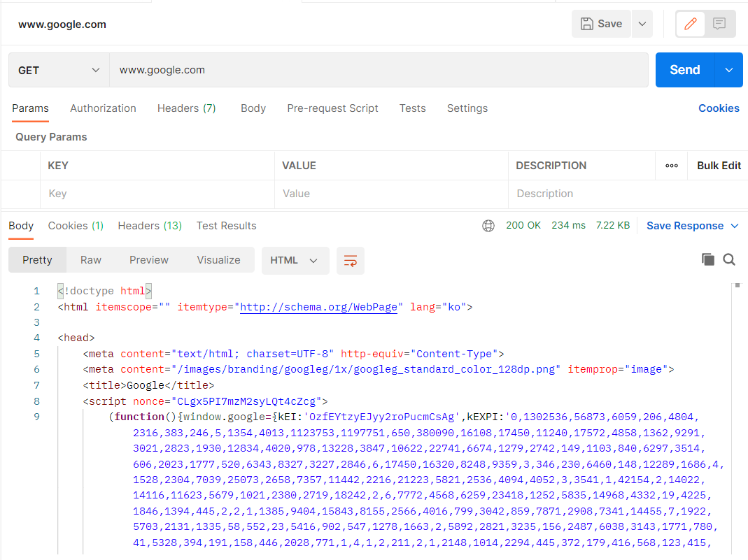Expand the Save Response dropdown

[735, 226]
